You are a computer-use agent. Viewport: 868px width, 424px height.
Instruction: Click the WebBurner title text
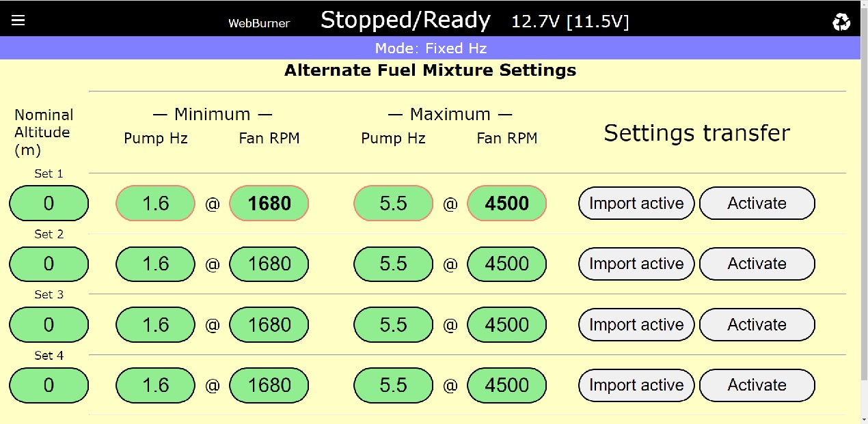pos(259,23)
